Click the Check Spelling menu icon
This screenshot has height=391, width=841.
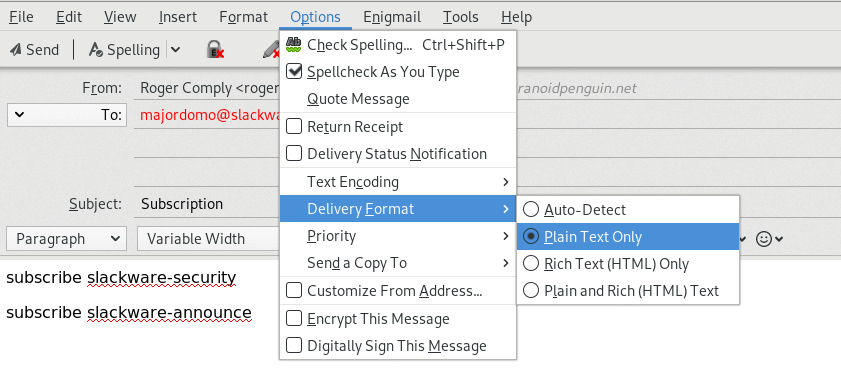[293, 45]
